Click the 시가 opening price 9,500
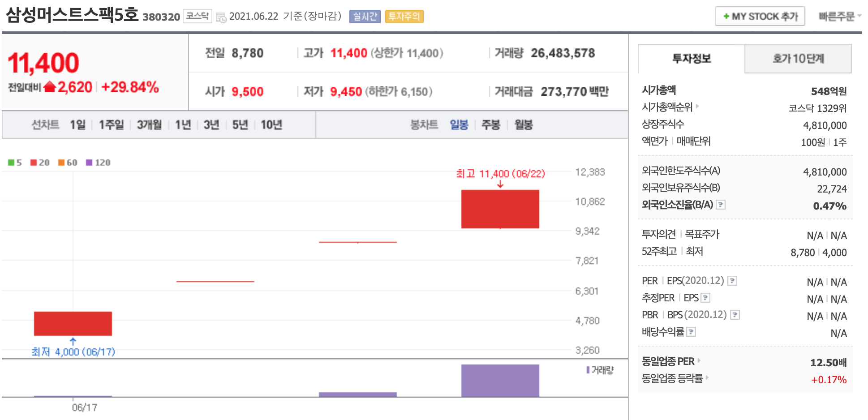 tap(247, 92)
